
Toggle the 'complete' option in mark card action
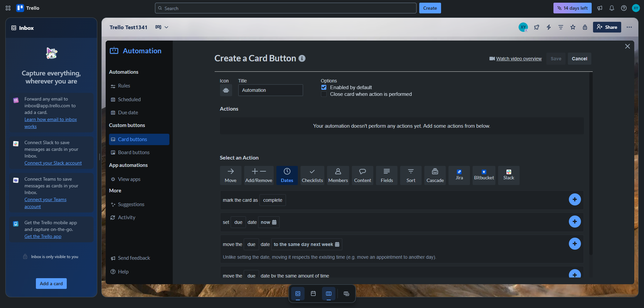pos(273,200)
